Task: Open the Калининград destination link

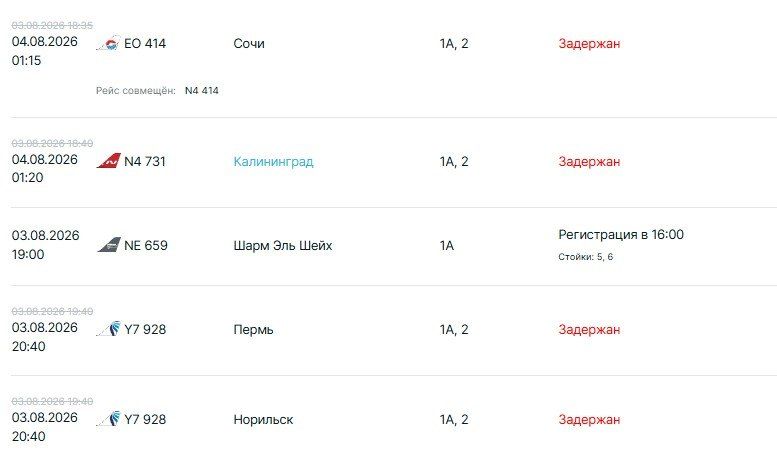Action: pos(274,162)
